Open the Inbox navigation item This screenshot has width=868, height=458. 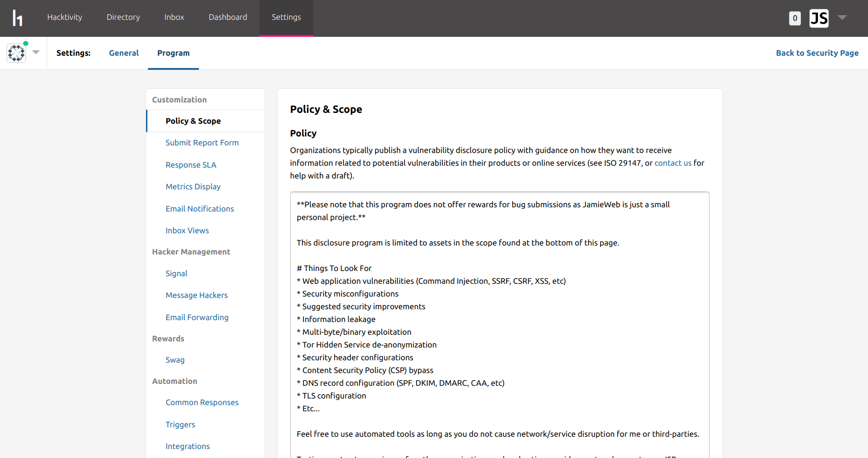point(174,17)
